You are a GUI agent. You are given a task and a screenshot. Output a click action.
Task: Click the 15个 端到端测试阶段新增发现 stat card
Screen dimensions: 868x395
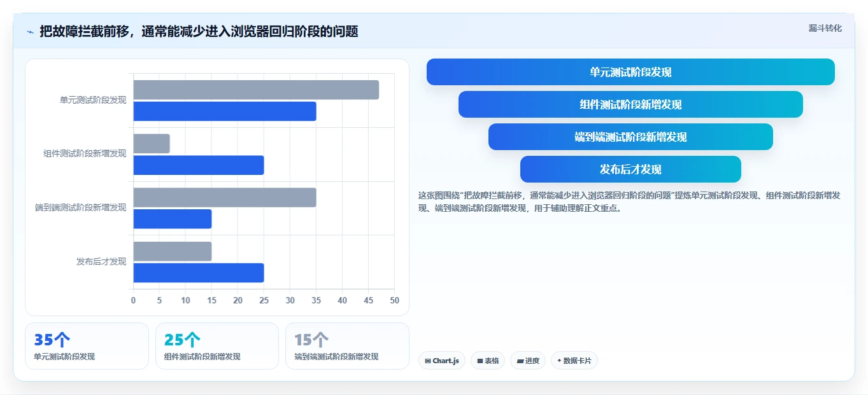click(347, 346)
